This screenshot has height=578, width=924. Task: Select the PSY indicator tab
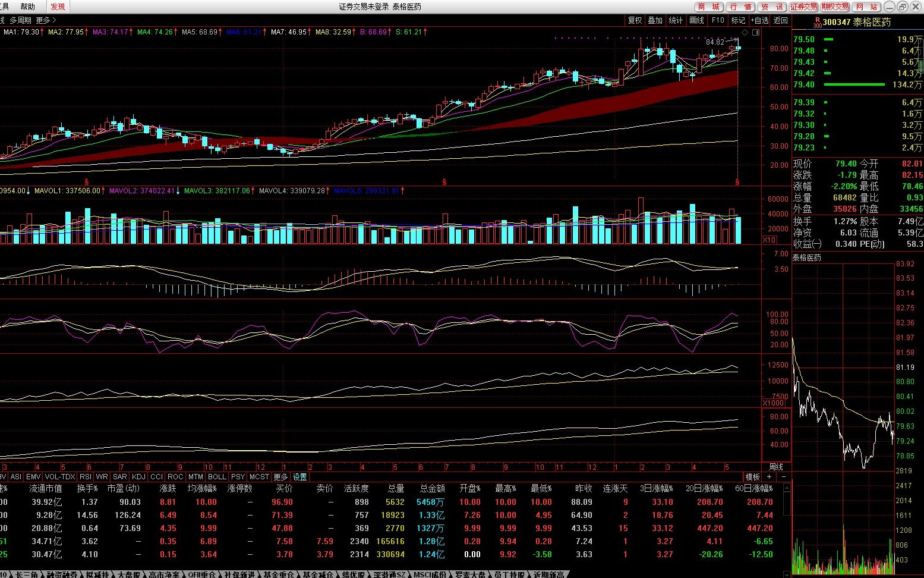click(x=238, y=477)
